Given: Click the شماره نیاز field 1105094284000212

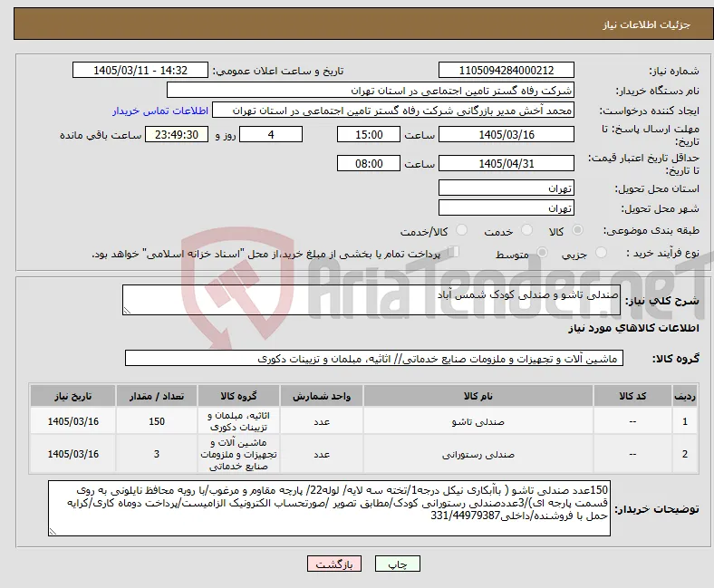Looking at the screenshot, I should [x=506, y=70].
